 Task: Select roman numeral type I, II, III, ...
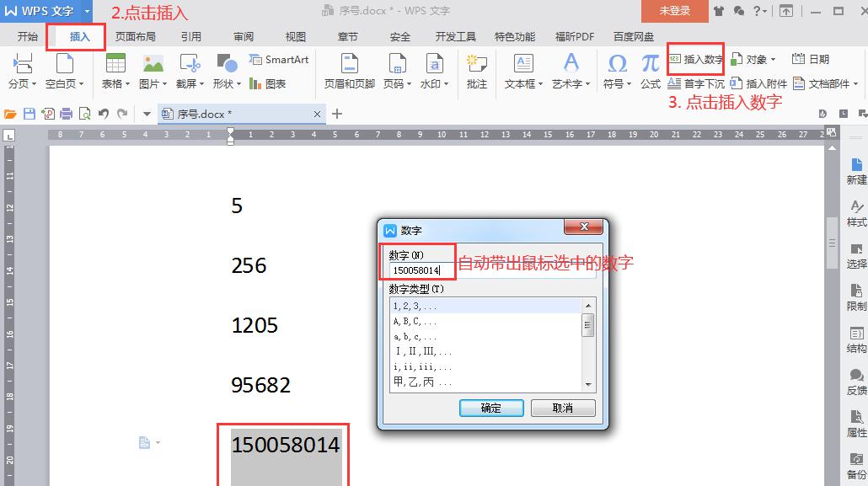(485, 351)
